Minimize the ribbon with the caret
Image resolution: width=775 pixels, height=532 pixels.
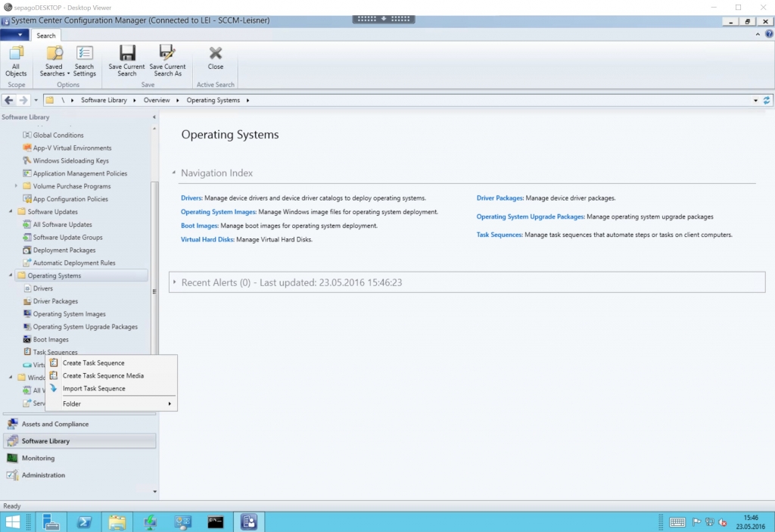(758, 34)
